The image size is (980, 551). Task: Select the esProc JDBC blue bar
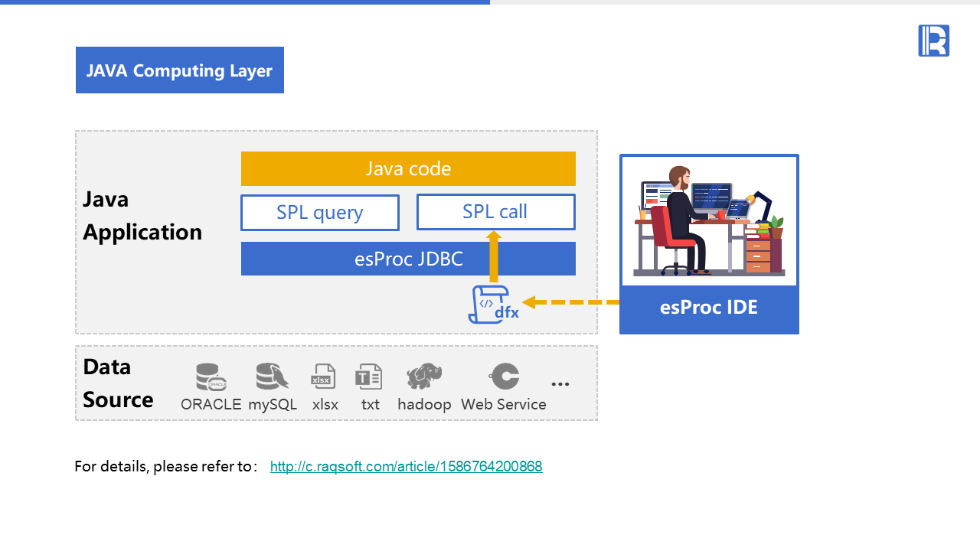coord(408,259)
